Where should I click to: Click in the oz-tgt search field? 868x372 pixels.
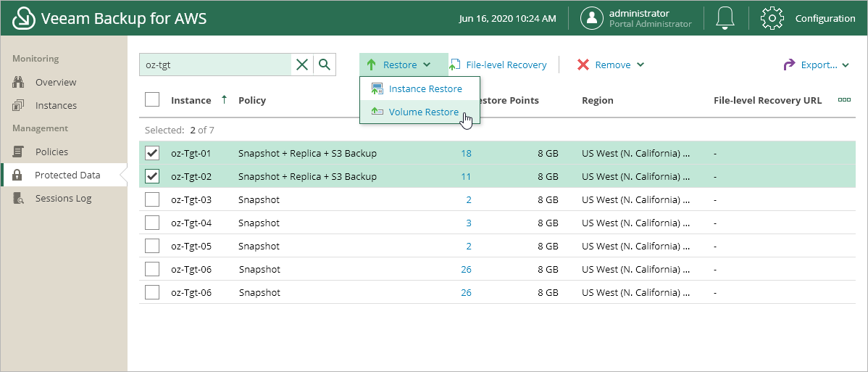[214, 65]
